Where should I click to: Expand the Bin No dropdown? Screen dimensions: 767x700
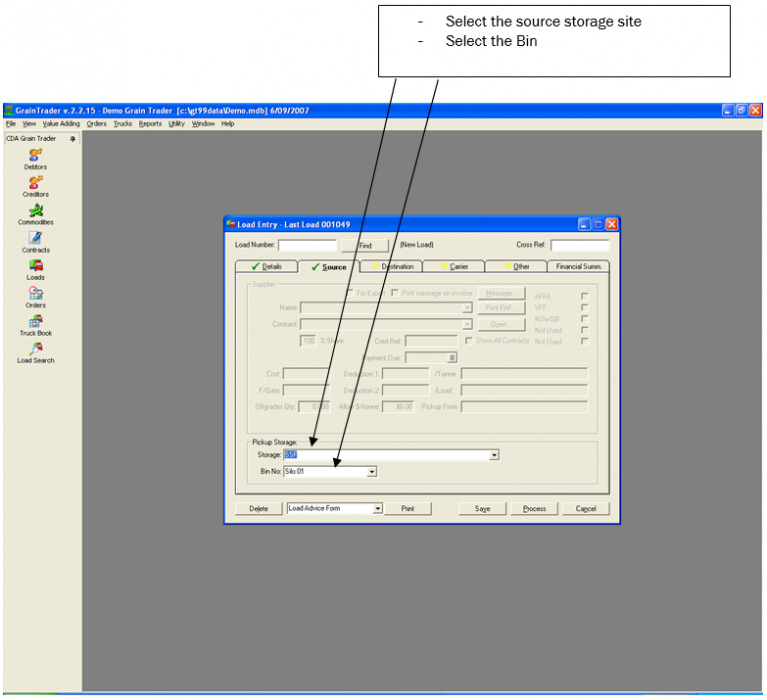[372, 472]
